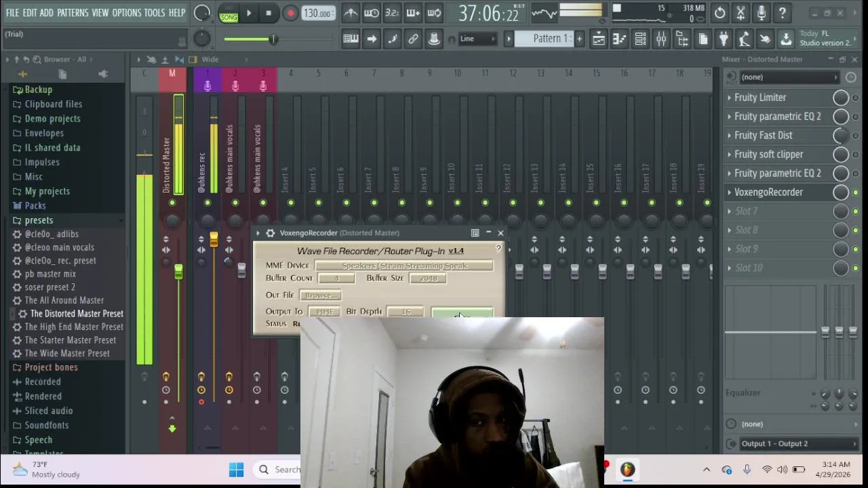Select The Distorted Master Preset
Screen dimensions: 868x488
pos(77,314)
